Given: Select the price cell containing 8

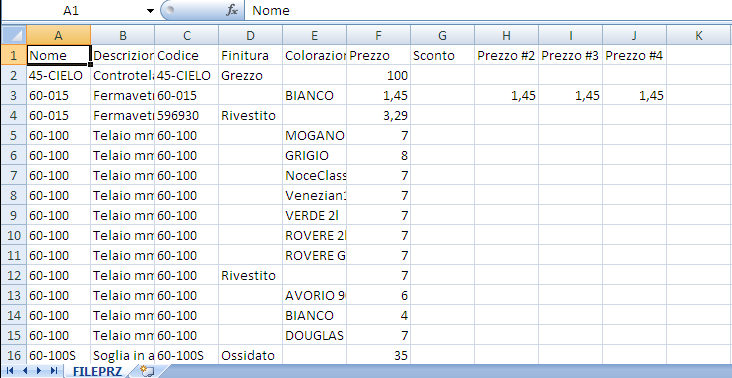Looking at the screenshot, I should [378, 156].
